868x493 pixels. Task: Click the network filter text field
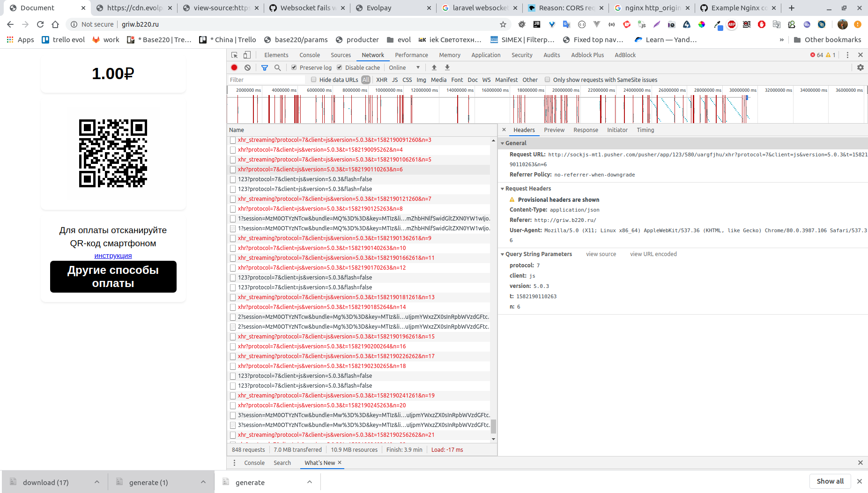click(x=266, y=80)
